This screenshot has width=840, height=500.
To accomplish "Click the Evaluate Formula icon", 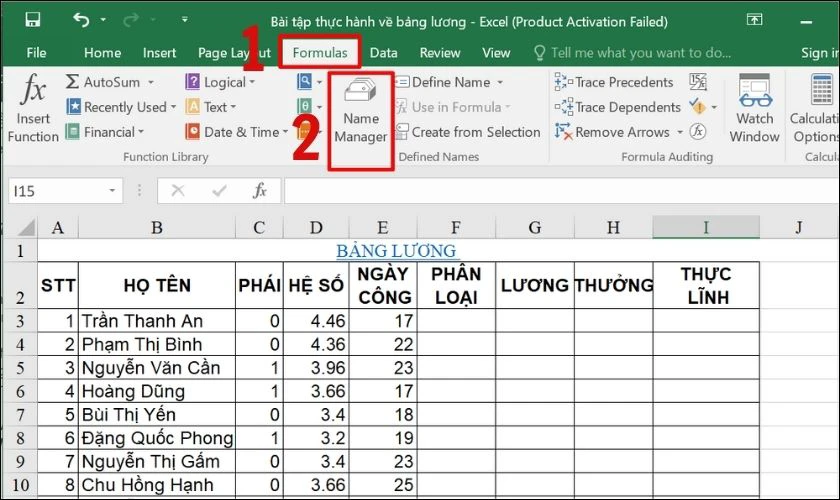I will pyautogui.click(x=698, y=131).
